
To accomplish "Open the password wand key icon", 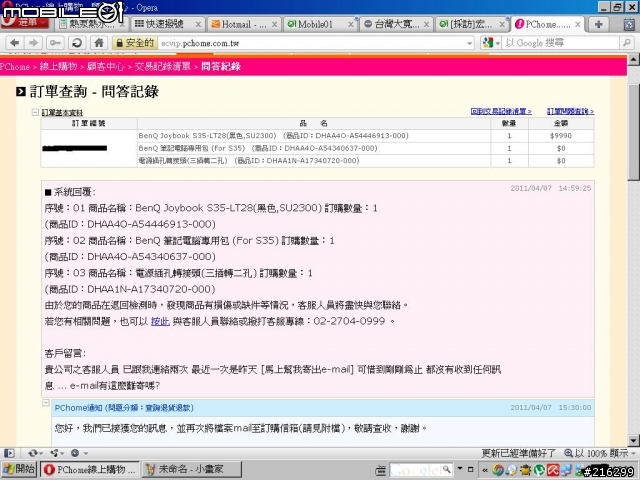I will coord(56,43).
